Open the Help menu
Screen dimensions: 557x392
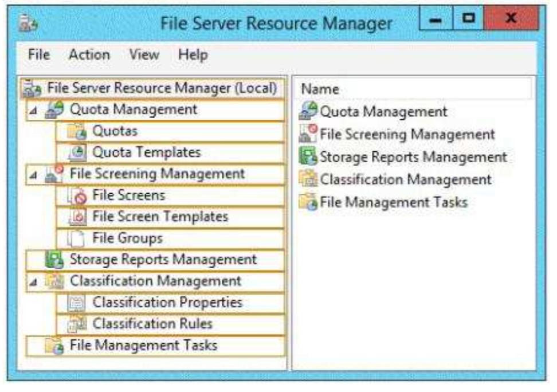(193, 56)
